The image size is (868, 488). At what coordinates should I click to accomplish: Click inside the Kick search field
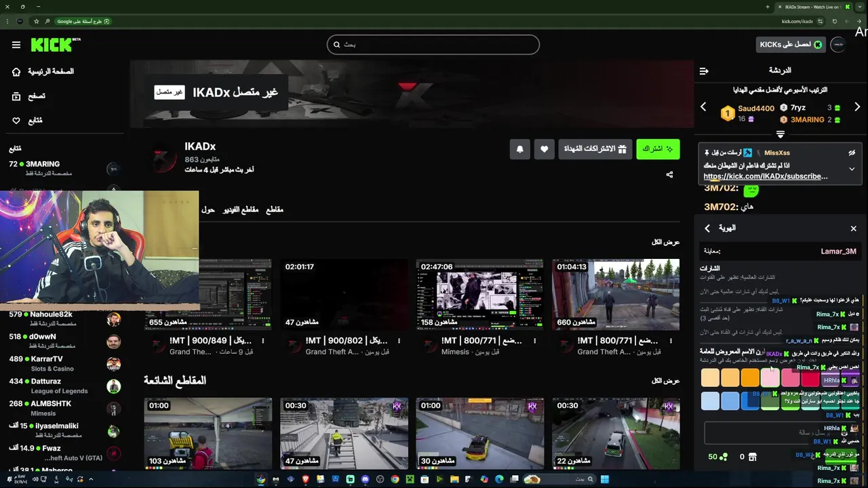(433, 45)
